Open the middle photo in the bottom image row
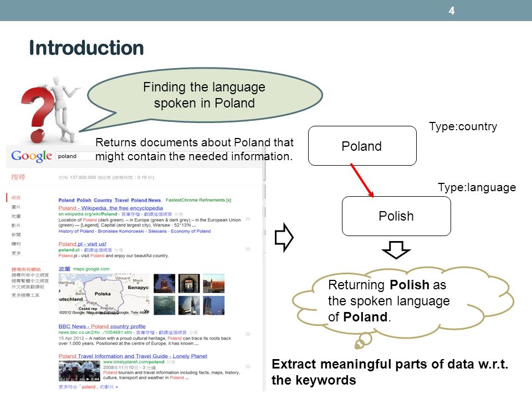 (189, 305)
